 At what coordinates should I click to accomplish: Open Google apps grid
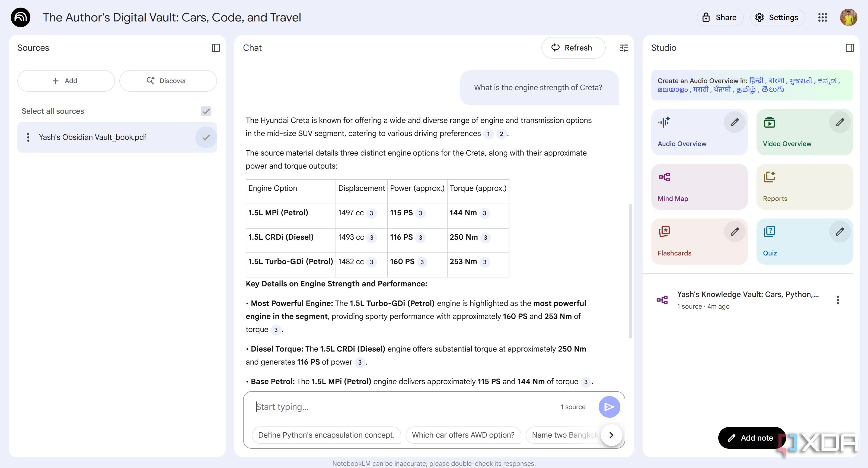822,18
